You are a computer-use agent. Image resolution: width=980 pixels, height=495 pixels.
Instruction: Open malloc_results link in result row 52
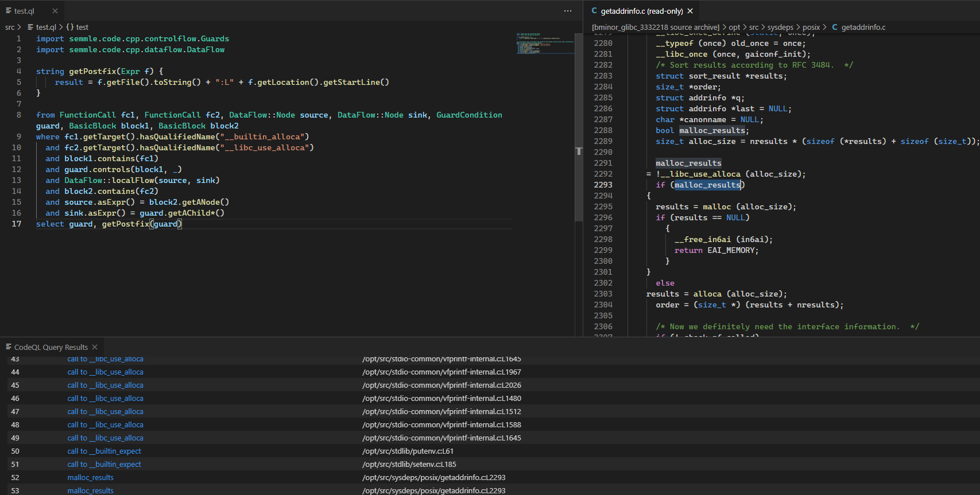coord(90,477)
